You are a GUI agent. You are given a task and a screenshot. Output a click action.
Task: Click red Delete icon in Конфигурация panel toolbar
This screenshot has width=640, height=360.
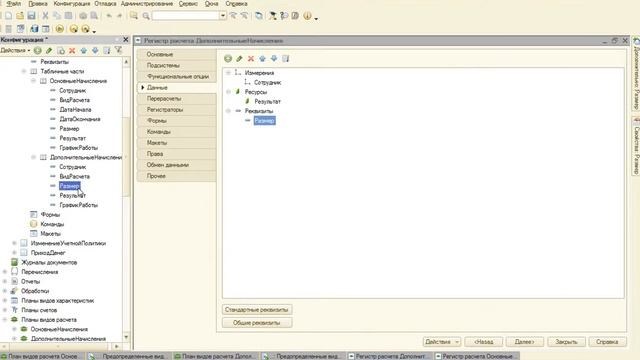point(72,50)
